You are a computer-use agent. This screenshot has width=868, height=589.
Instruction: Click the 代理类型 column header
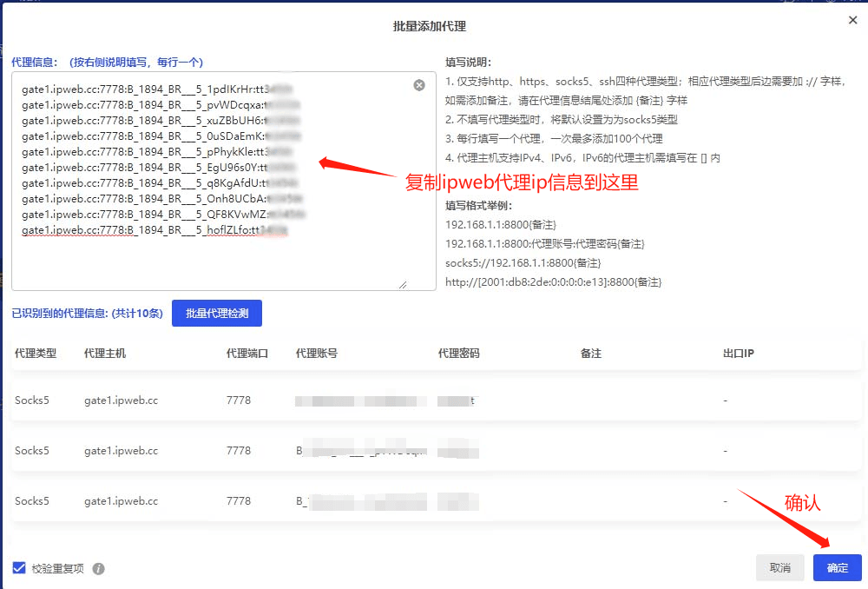pyautogui.click(x=36, y=354)
